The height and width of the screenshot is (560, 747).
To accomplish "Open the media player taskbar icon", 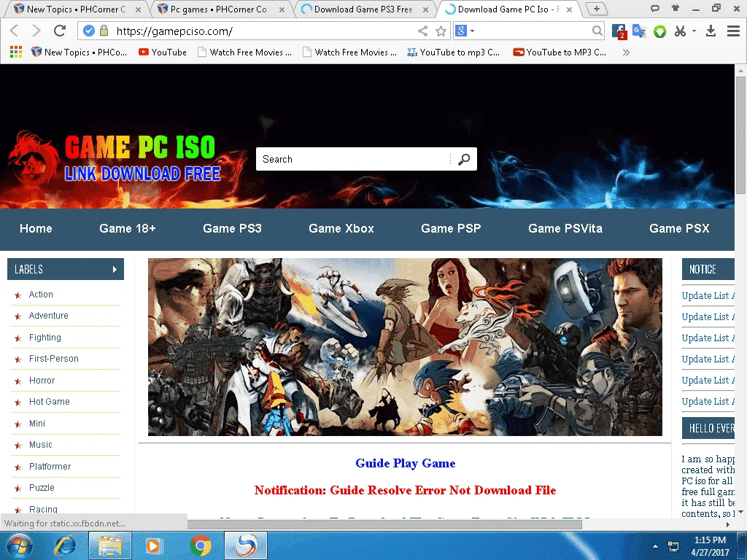I will [153, 545].
